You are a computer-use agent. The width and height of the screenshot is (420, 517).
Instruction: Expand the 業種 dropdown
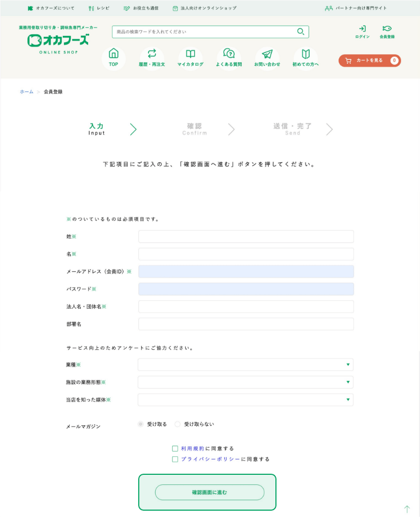tap(245, 365)
